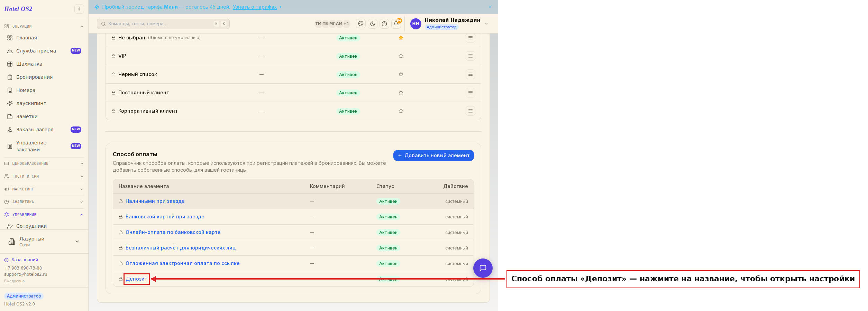Open the action menu for Корпоративный клиент row
The image size is (868, 311).
470,111
